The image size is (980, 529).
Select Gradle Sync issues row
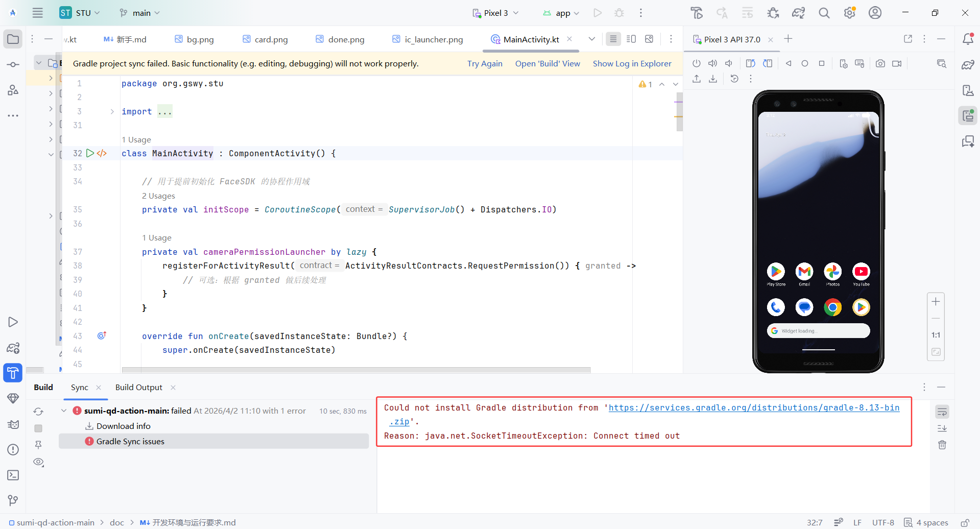(x=213, y=441)
